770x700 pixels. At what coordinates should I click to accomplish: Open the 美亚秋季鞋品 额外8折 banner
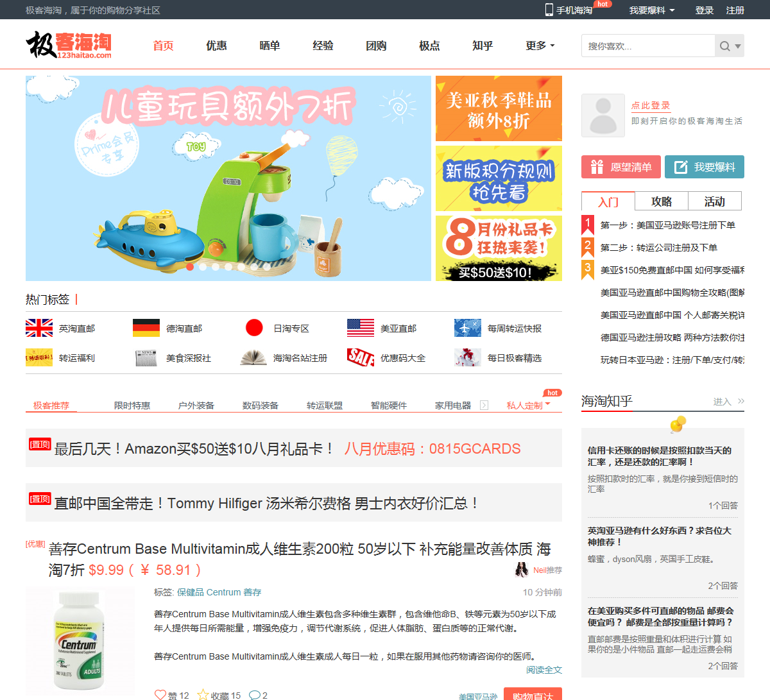(499, 108)
